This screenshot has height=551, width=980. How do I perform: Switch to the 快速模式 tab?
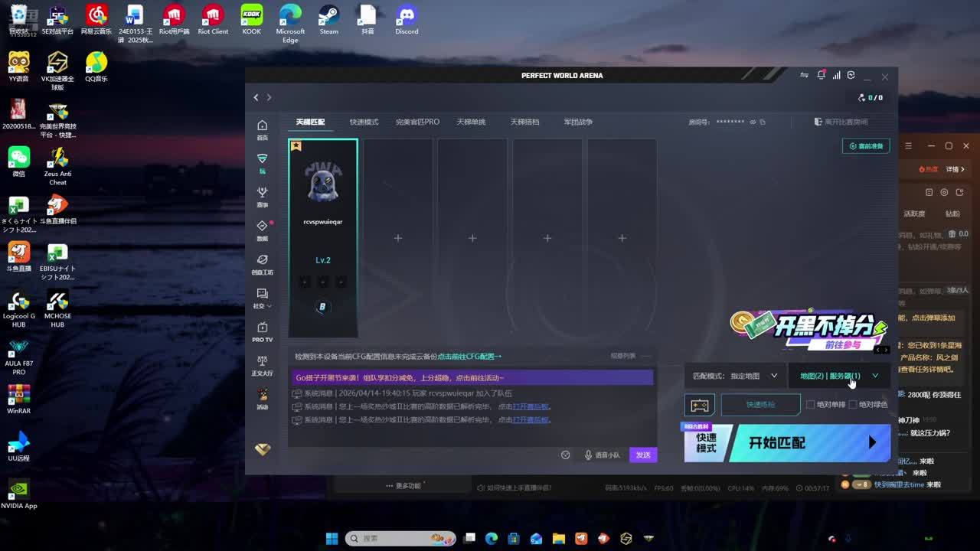tap(364, 122)
